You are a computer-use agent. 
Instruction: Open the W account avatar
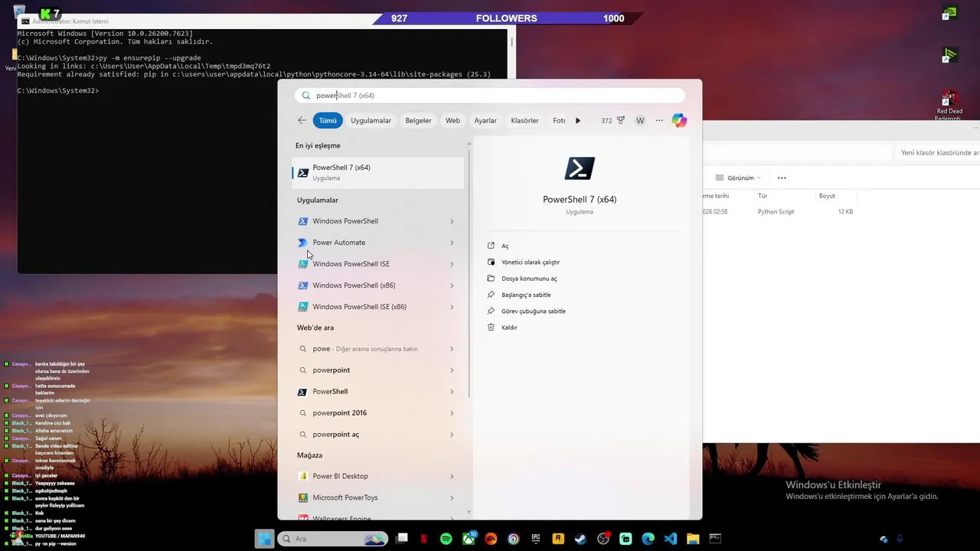pyautogui.click(x=640, y=120)
